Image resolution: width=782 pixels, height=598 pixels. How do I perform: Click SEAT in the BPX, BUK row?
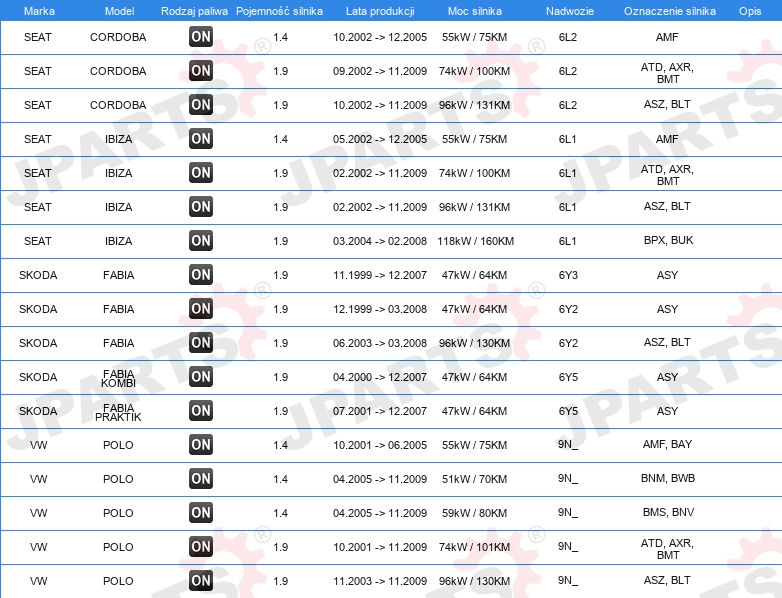38,241
